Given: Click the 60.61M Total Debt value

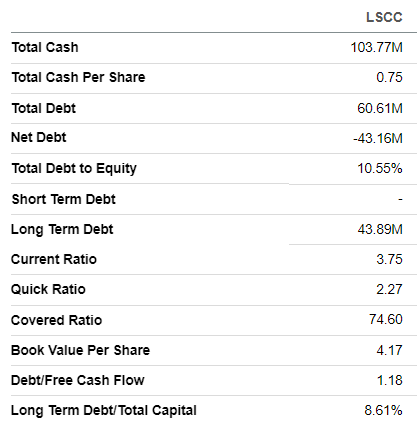Looking at the screenshot, I should (x=380, y=108).
